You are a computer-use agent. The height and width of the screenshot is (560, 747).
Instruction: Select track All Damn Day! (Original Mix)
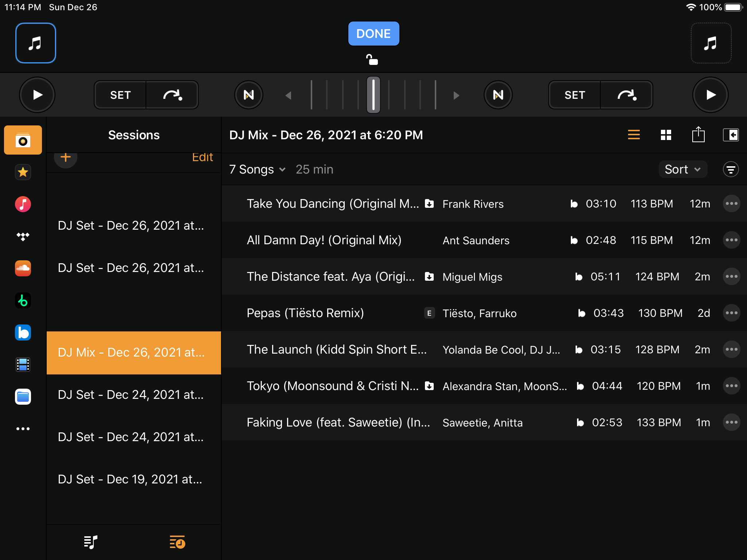484,240
